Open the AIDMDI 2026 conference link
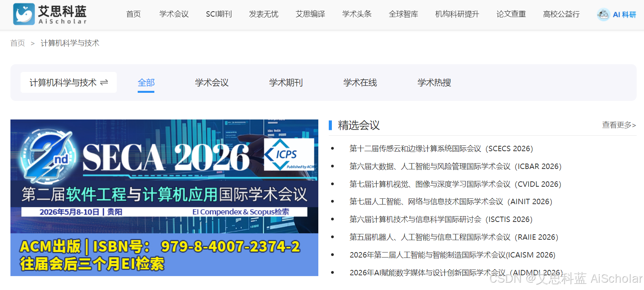The width and height of the screenshot is (644, 290). (456, 273)
